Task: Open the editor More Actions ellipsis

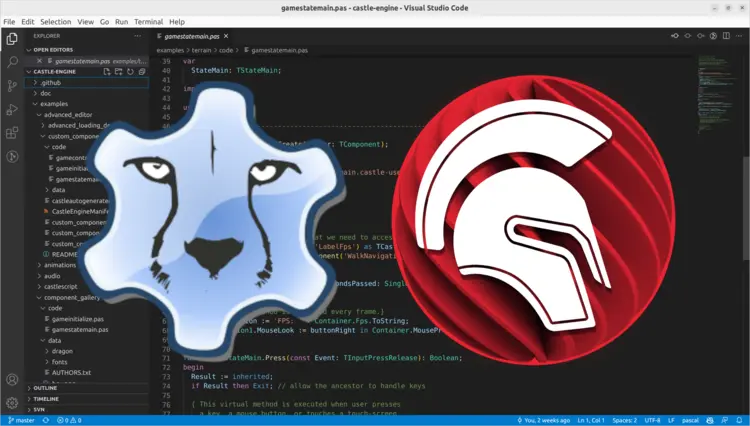Action: coord(739,36)
